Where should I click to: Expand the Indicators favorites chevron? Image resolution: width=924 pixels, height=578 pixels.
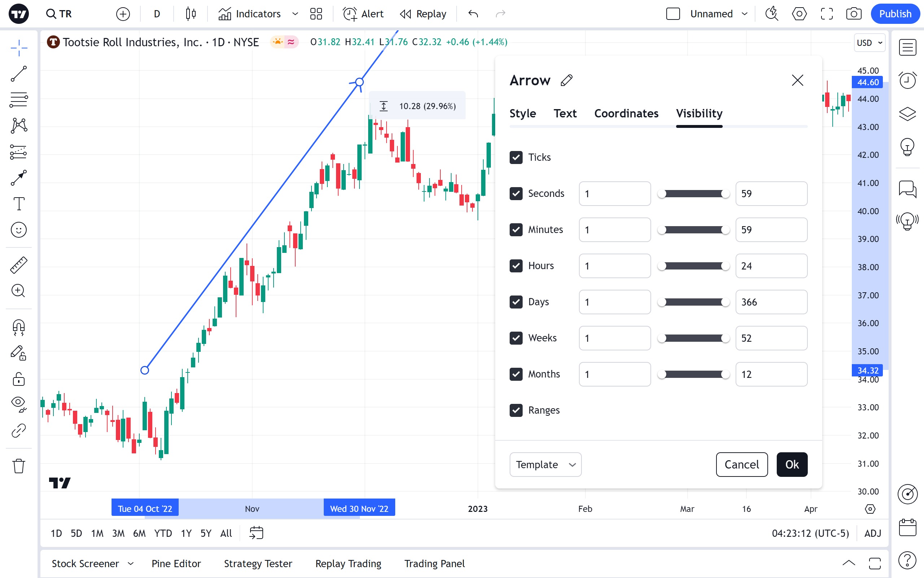point(295,14)
